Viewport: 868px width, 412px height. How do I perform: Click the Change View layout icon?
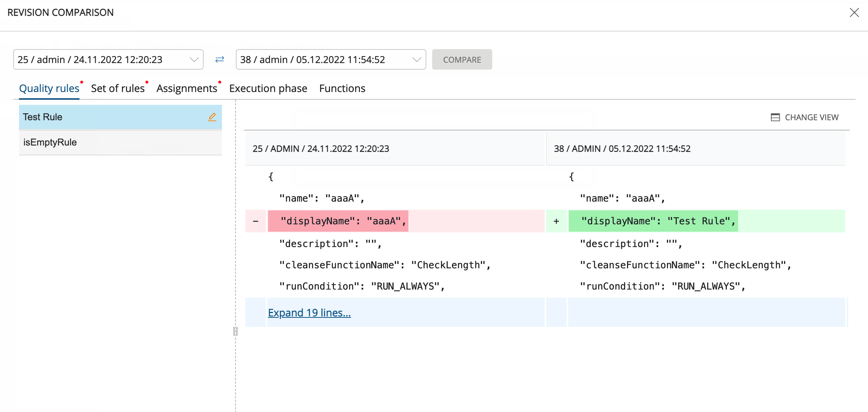click(x=775, y=117)
